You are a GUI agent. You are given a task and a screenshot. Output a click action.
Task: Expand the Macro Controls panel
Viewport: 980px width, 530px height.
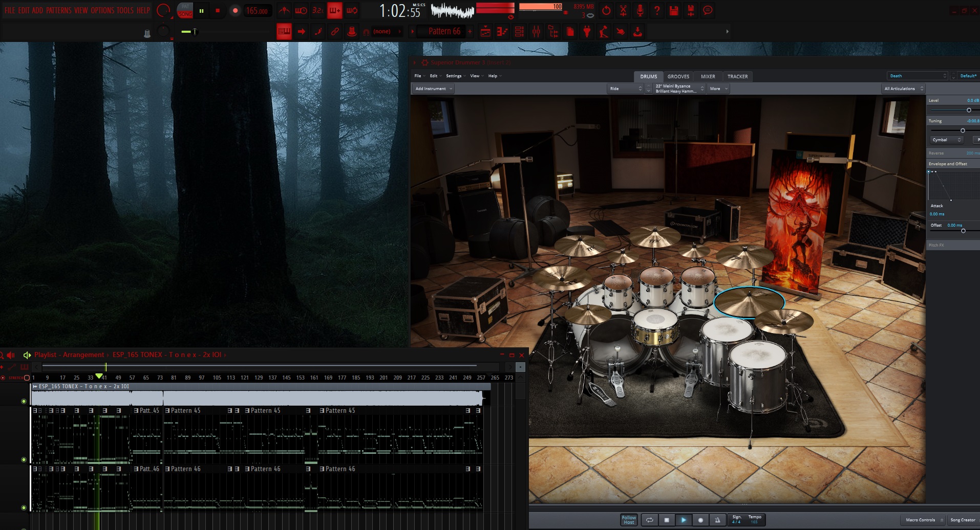pyautogui.click(x=924, y=520)
